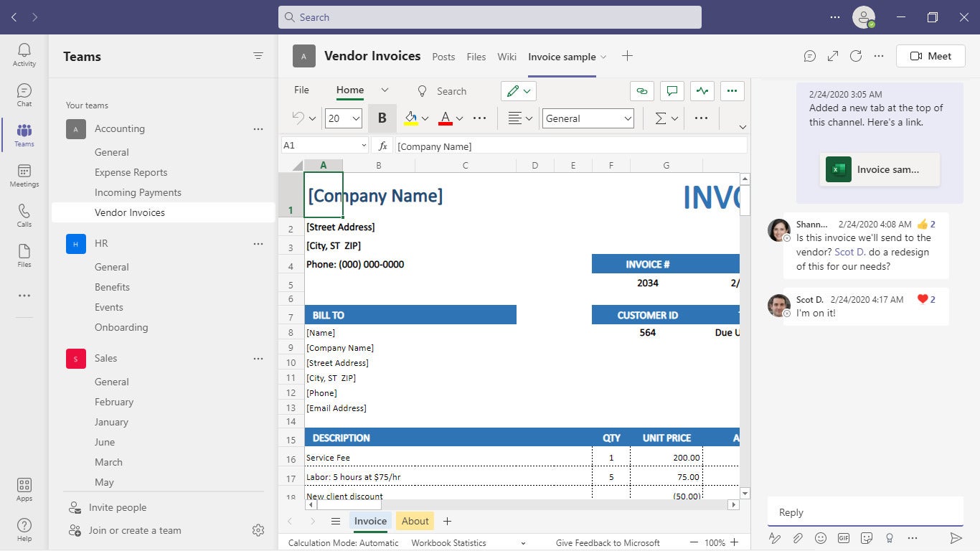Open Calls in the left rail
This screenshot has width=980, height=551.
(24, 215)
